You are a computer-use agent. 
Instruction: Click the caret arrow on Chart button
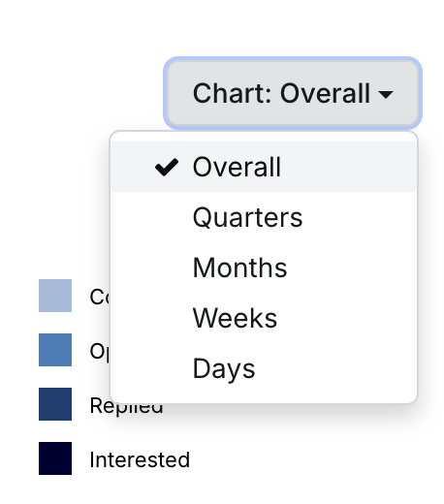coord(386,94)
